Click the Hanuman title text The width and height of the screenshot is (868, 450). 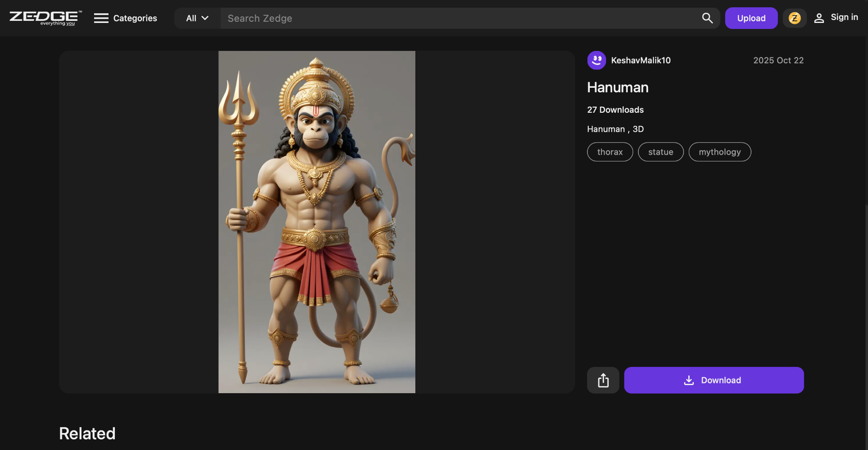point(618,87)
